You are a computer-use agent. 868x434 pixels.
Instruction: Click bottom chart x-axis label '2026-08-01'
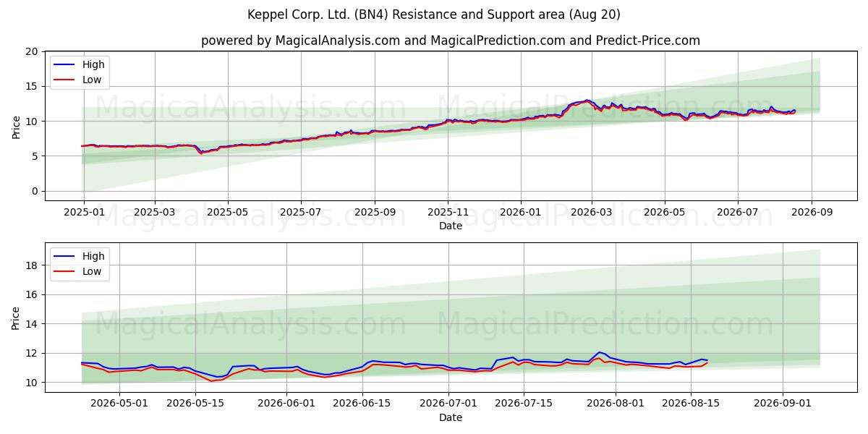point(616,404)
